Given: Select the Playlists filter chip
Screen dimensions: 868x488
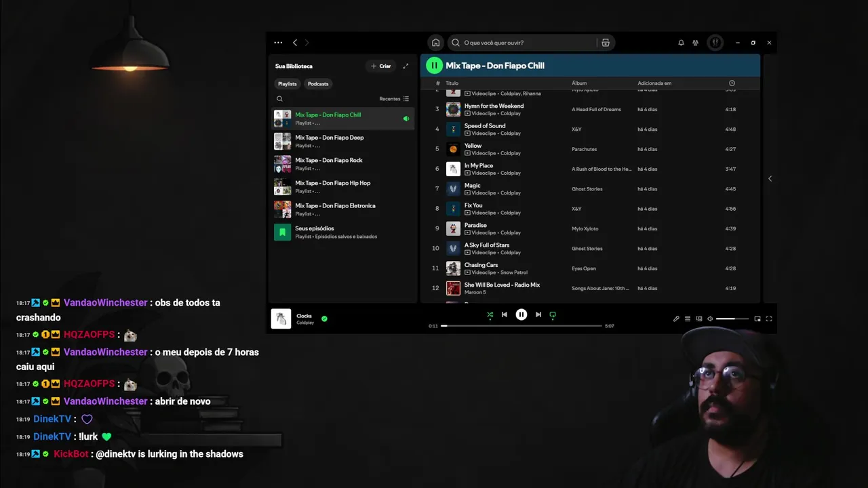Looking at the screenshot, I should [x=288, y=84].
